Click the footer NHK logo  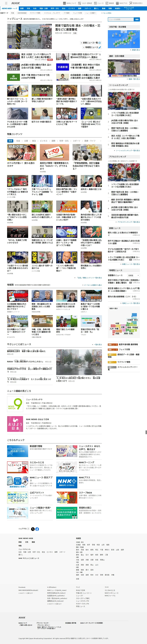(22, 617)
